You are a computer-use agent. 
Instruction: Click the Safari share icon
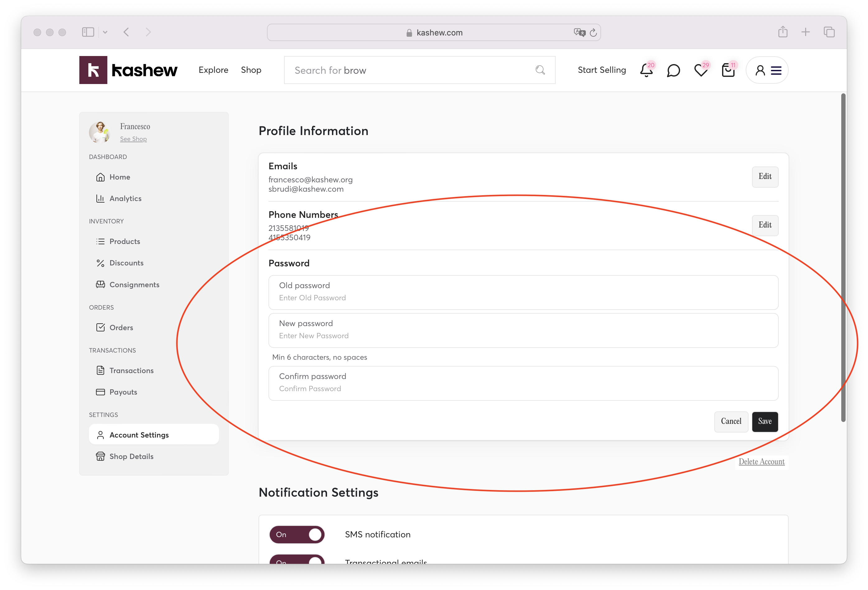pyautogui.click(x=783, y=32)
